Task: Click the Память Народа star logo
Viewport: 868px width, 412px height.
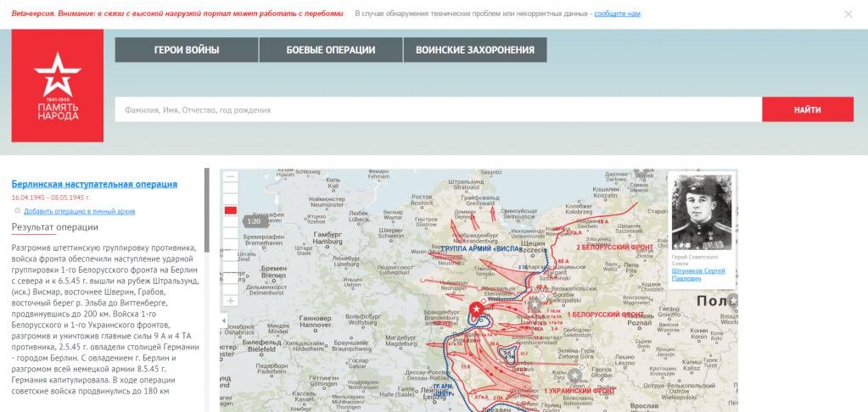Action: (x=57, y=86)
